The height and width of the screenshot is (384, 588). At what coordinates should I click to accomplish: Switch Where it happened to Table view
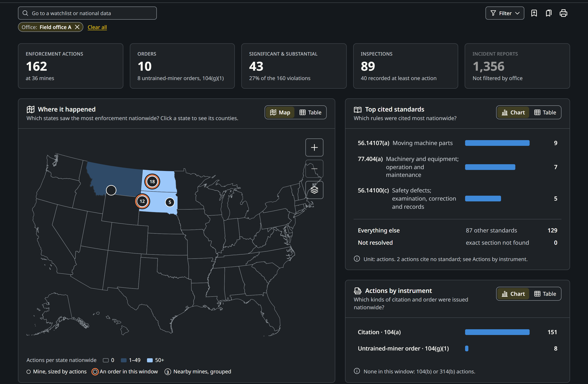310,112
